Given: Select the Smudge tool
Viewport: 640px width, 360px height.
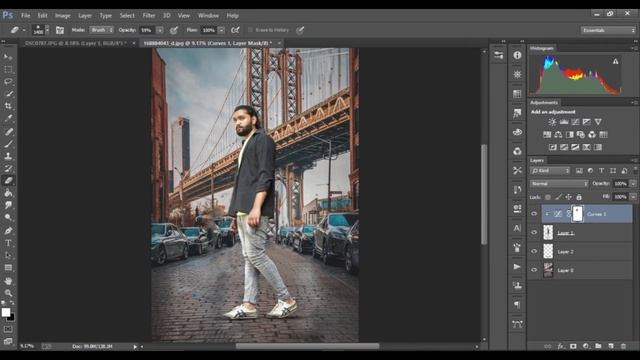Looking at the screenshot, I should coord(8,205).
